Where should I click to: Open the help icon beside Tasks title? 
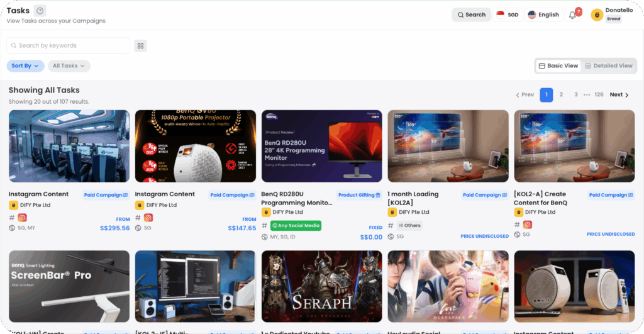40,11
